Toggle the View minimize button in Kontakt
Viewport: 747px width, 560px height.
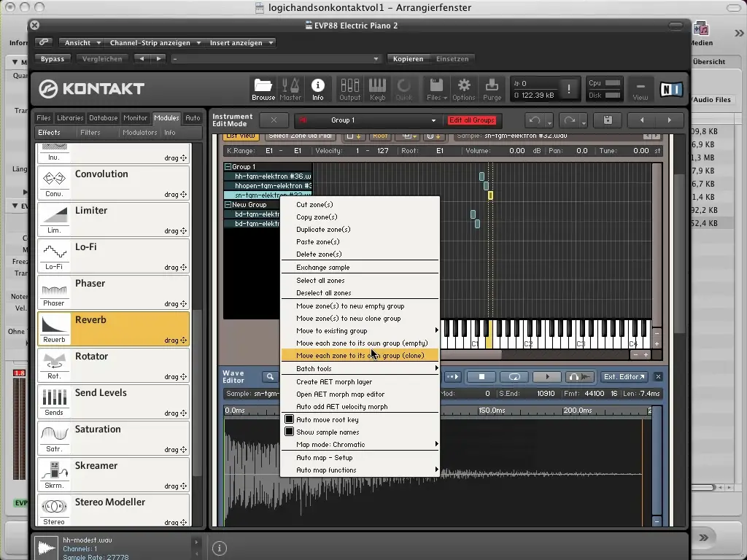coord(640,89)
